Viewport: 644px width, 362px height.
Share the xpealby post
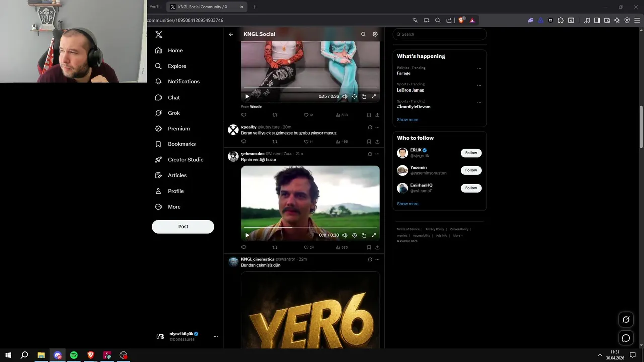coord(377,142)
